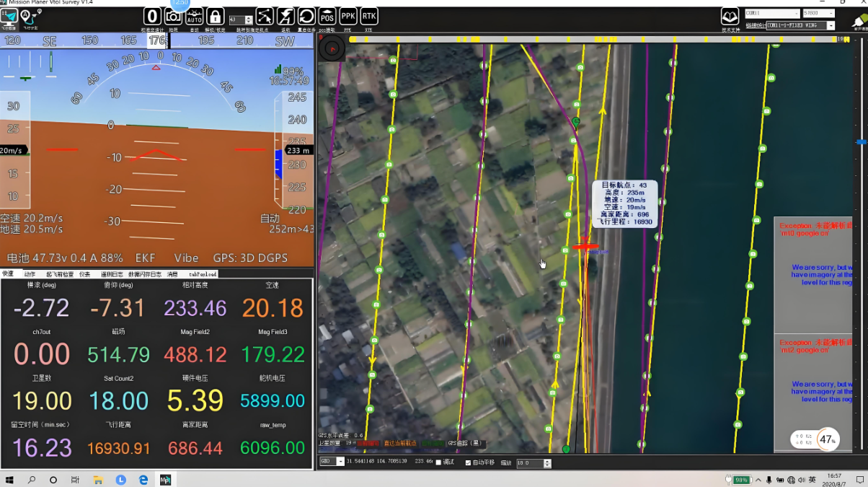Switch to the 动作 actions tab
Viewport: 868px width, 487px height.
(30, 274)
